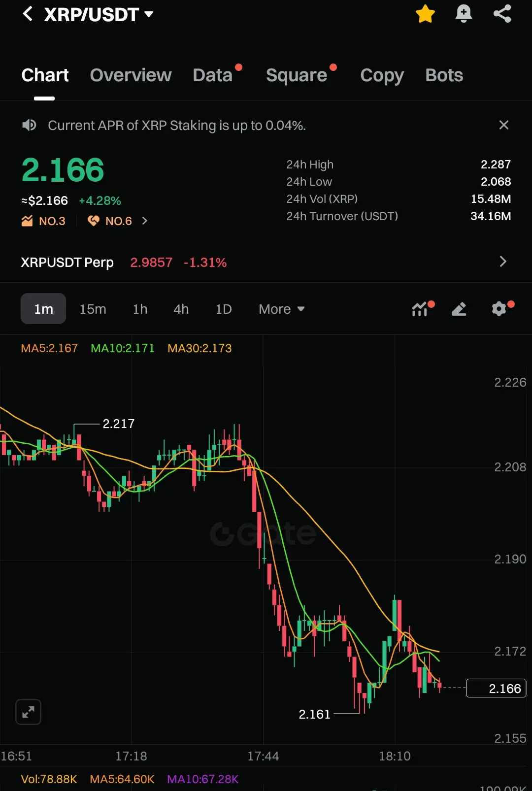Open the NO.3 trending ranking badge
Screen dimensions: 532x791
click(43, 221)
